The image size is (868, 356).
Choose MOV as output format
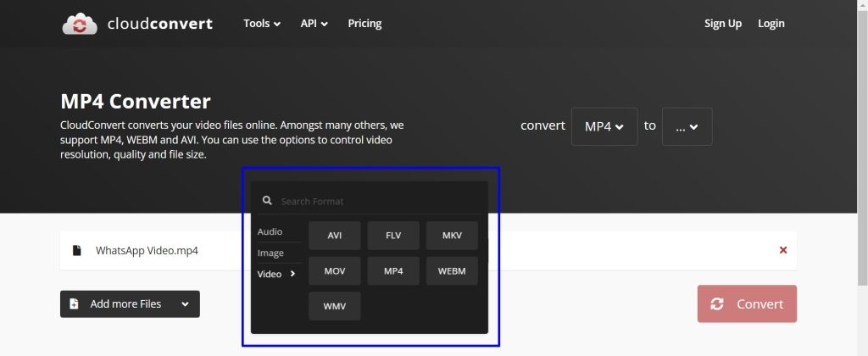point(334,270)
